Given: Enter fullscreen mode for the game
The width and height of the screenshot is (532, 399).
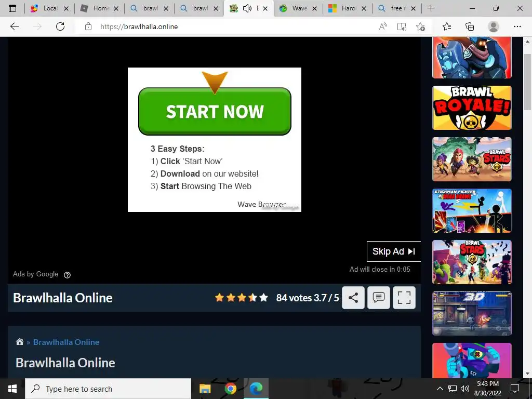Looking at the screenshot, I should click(404, 298).
